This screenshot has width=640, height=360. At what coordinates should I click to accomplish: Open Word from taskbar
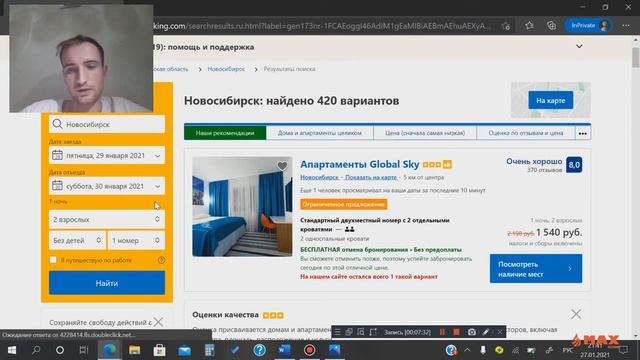(284, 350)
